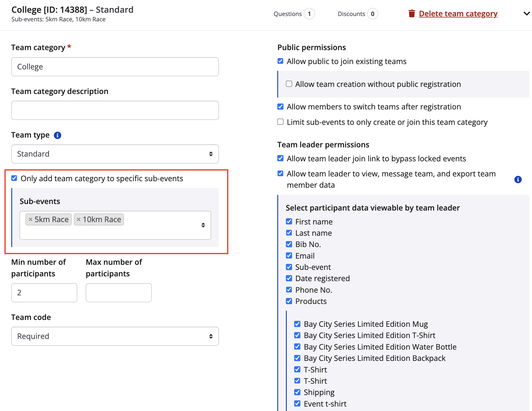
Task: Uncheck the Phone No. data checkbox
Action: click(x=289, y=290)
